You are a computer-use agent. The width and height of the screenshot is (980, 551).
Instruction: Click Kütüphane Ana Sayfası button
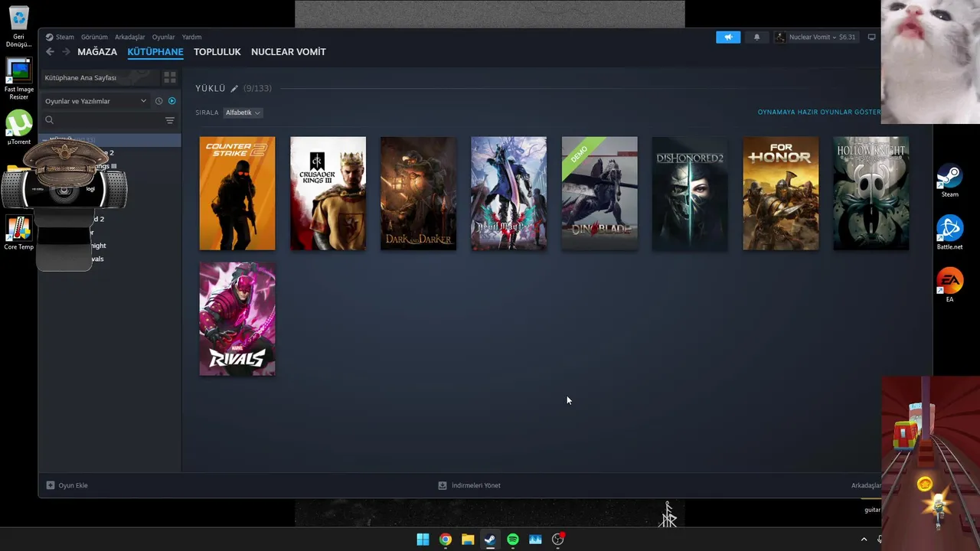100,78
